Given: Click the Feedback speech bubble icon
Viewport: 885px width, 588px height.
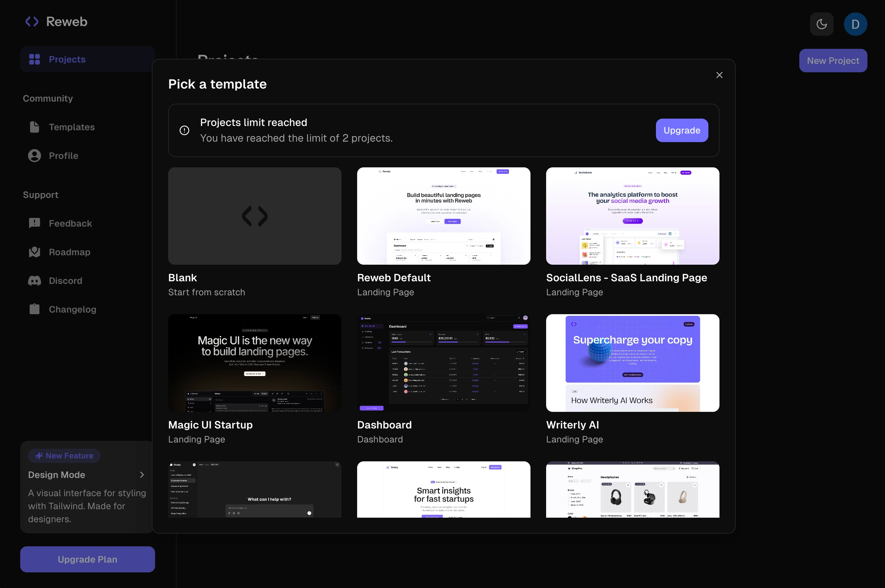Looking at the screenshot, I should 35,223.
